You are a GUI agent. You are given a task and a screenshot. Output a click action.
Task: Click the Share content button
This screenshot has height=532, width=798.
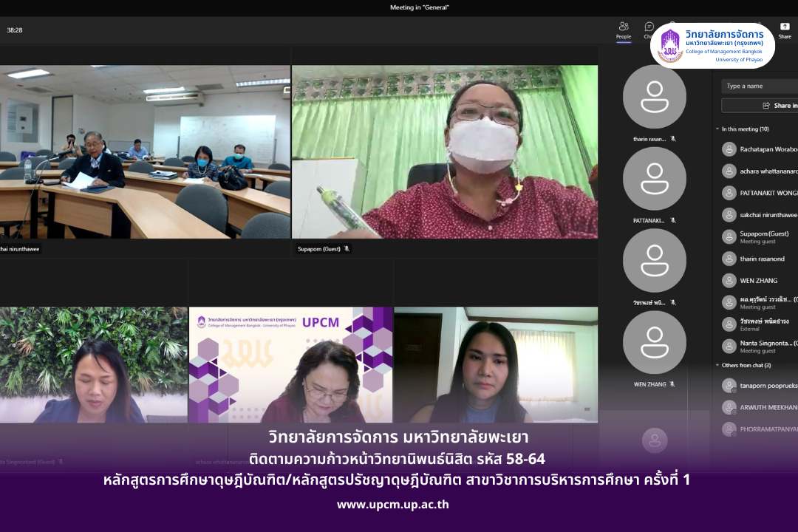click(785, 30)
